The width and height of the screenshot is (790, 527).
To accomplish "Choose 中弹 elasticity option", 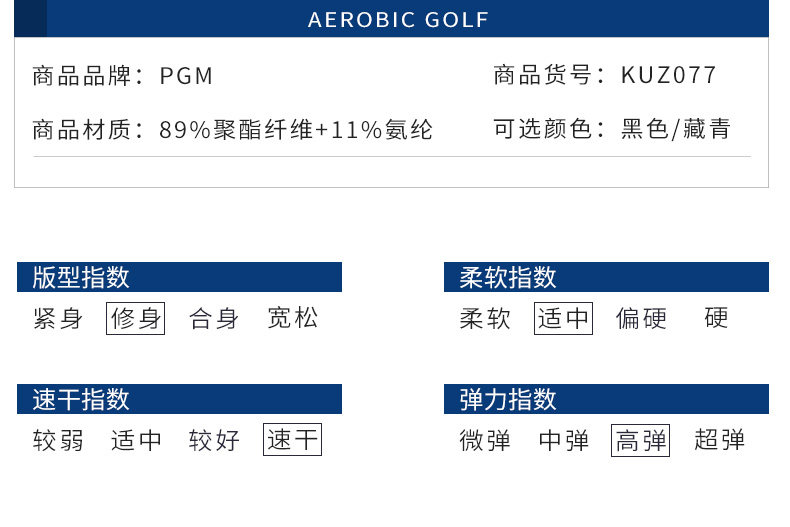I will [x=564, y=440].
